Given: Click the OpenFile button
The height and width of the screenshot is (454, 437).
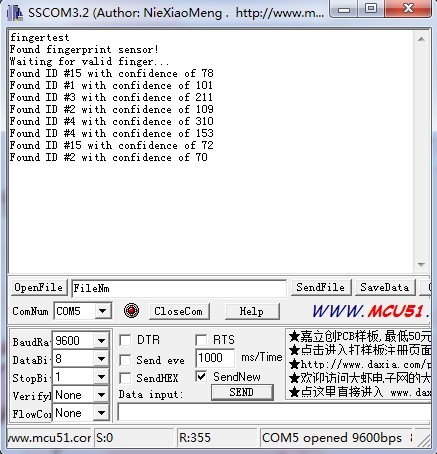Looking at the screenshot, I should [39, 288].
